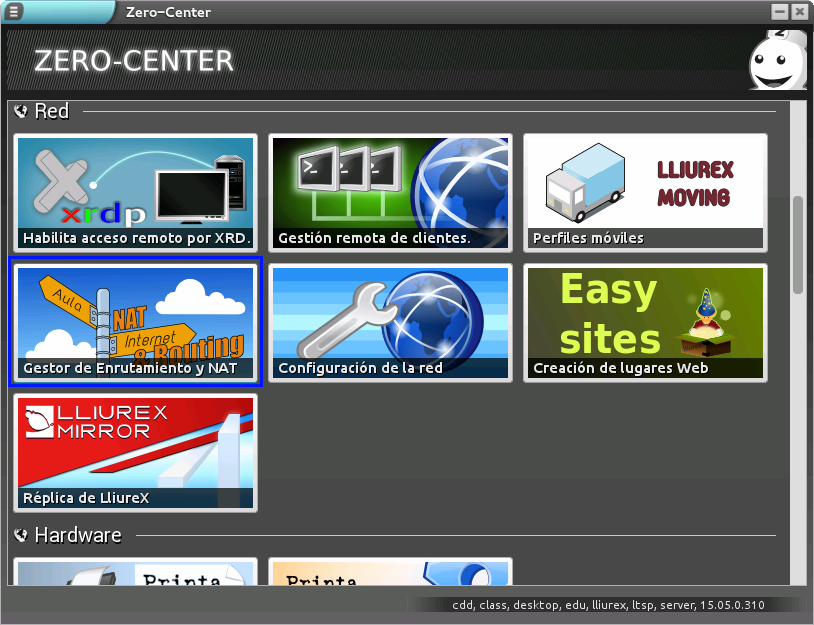The width and height of the screenshot is (814, 625).
Task: Collapse the Hardware section header
Action: click(x=78, y=535)
